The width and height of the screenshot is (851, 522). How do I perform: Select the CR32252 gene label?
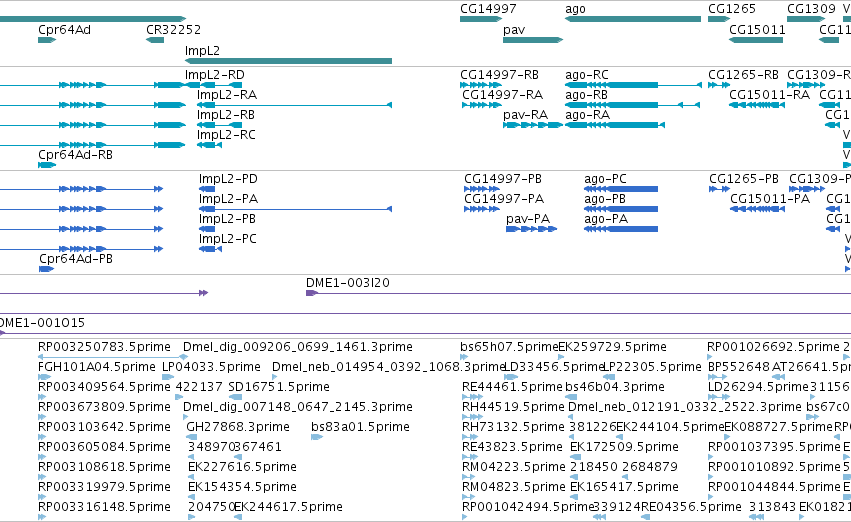pos(173,30)
